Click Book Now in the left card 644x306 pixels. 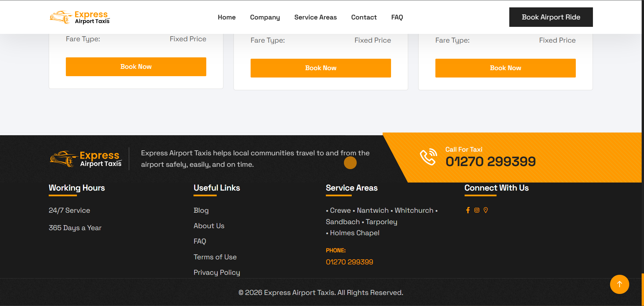(x=136, y=67)
